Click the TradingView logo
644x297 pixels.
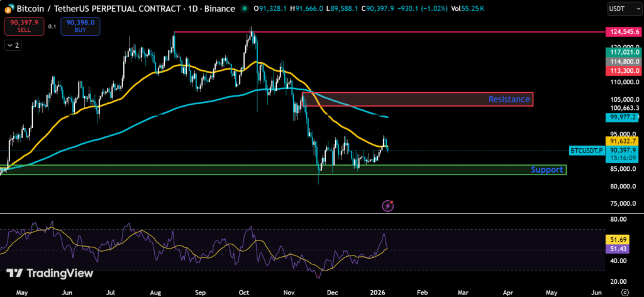50,273
